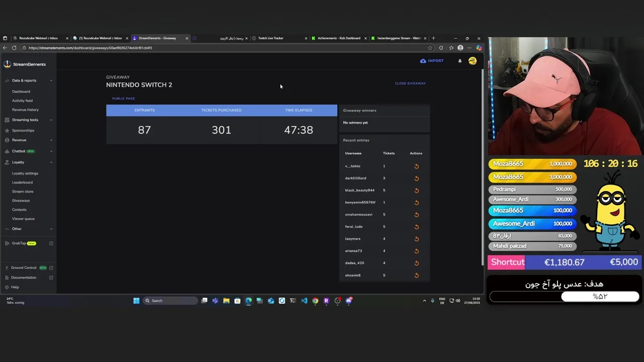
Task: Open the Terminal taskbar icon
Action: point(293,301)
